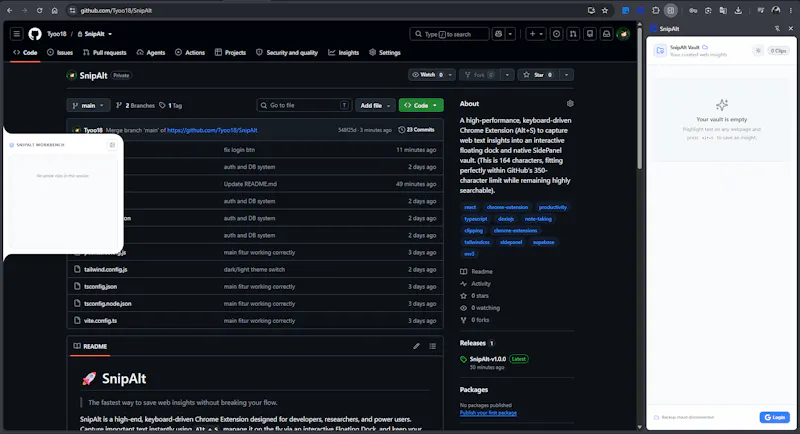Toggle the SnipAlt light/dark theme sun button

point(758,50)
